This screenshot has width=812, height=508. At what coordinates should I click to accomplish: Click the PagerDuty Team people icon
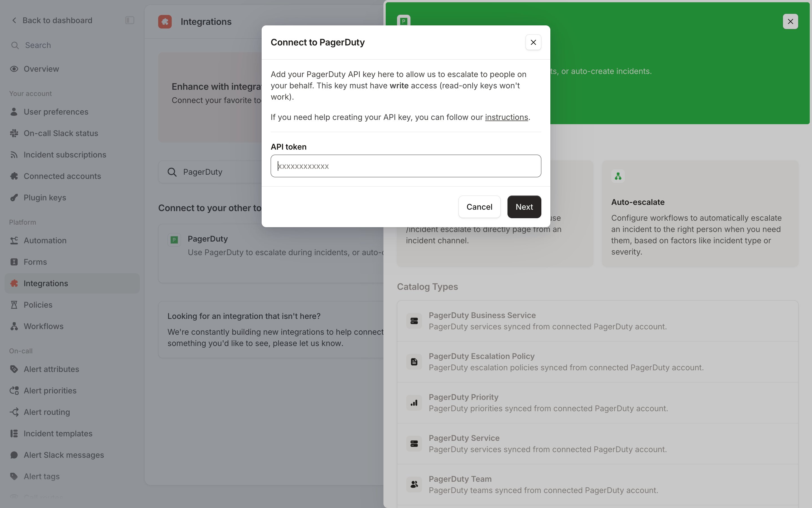414,485
